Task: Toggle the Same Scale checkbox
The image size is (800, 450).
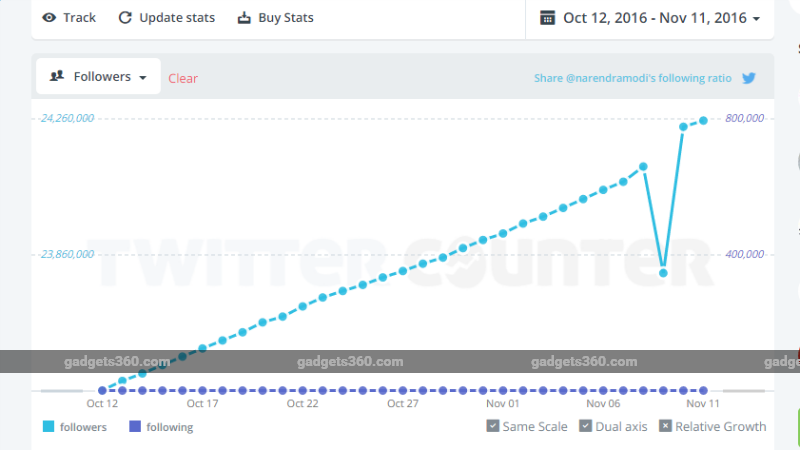Action: (493, 426)
